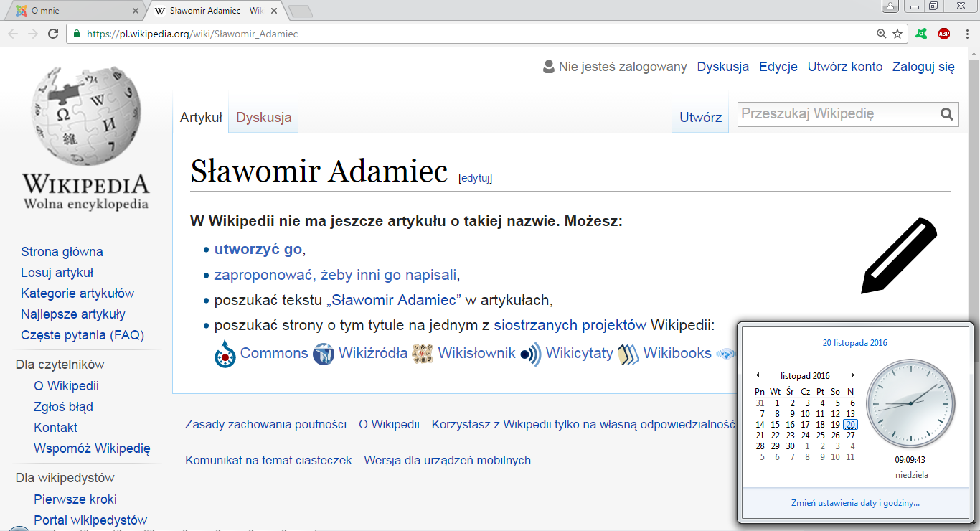Open the 'siostrzanych projektów' link
Viewport: 980px width, 531px height.
(570, 325)
